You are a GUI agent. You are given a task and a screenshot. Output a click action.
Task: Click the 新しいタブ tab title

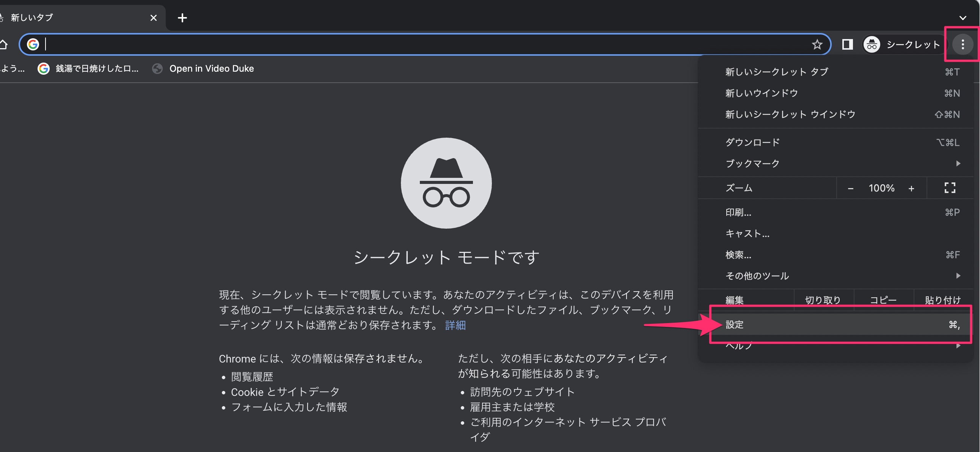point(32,17)
